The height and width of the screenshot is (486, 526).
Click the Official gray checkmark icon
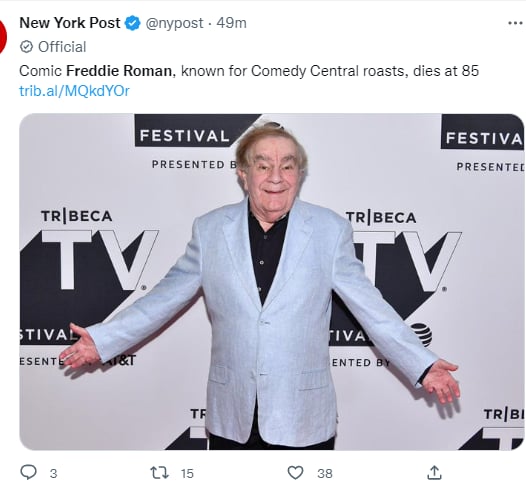click(26, 47)
